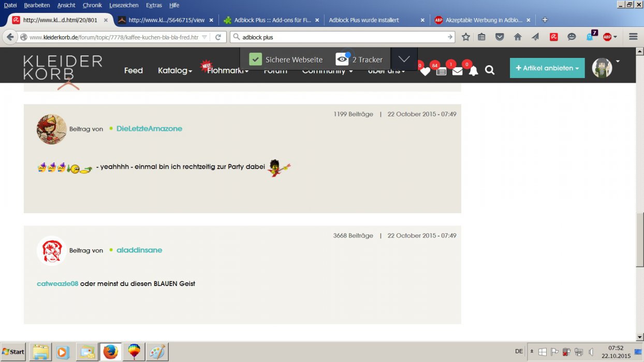Expand the Katalog menu
Viewport: 644px width, 362px height.
coord(175,71)
